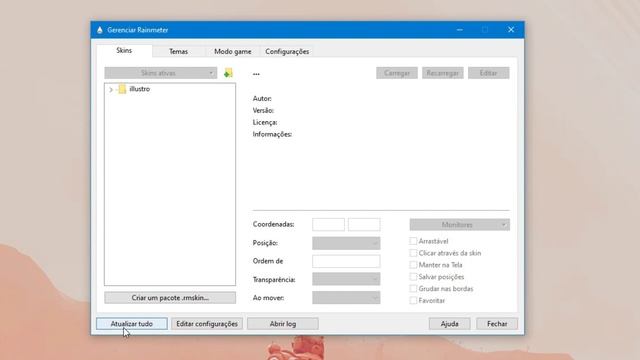Toggle the Arrastável checkbox

click(x=413, y=241)
